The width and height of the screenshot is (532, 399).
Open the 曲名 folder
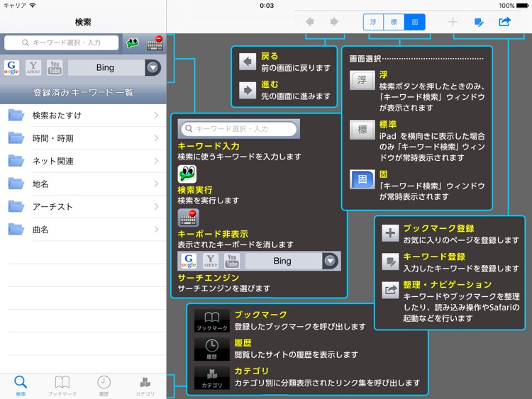(83, 230)
